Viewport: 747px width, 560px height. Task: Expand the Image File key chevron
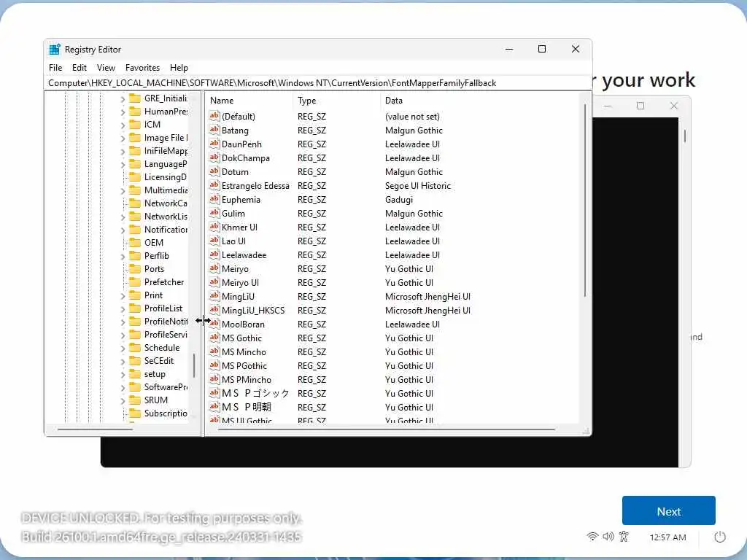(123, 138)
